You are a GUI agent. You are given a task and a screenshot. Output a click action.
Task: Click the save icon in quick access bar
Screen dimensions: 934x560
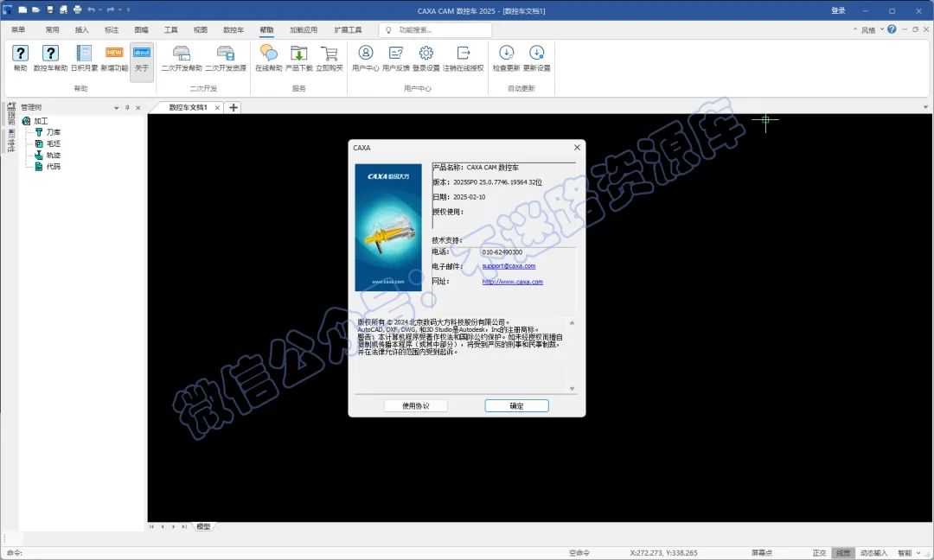pos(50,10)
